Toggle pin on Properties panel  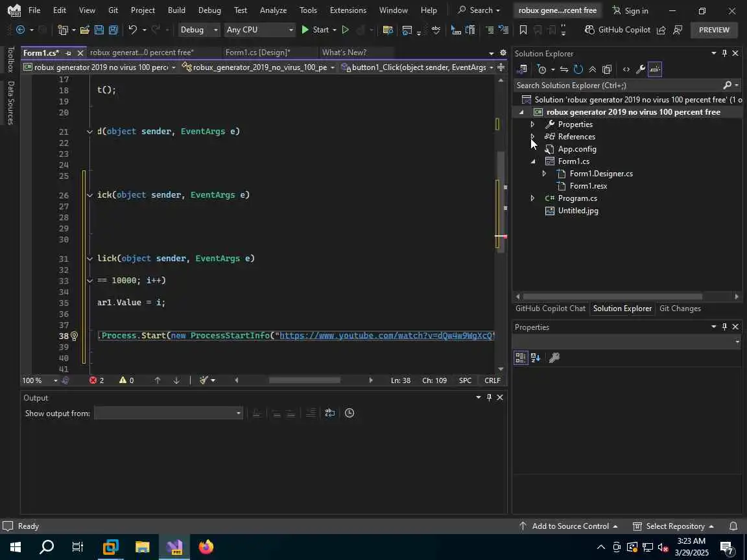coord(724,327)
